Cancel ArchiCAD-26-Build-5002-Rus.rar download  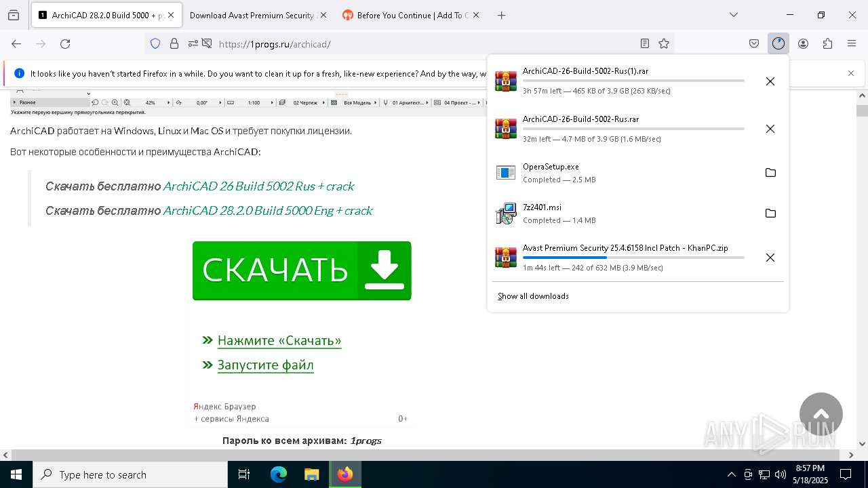(770, 129)
